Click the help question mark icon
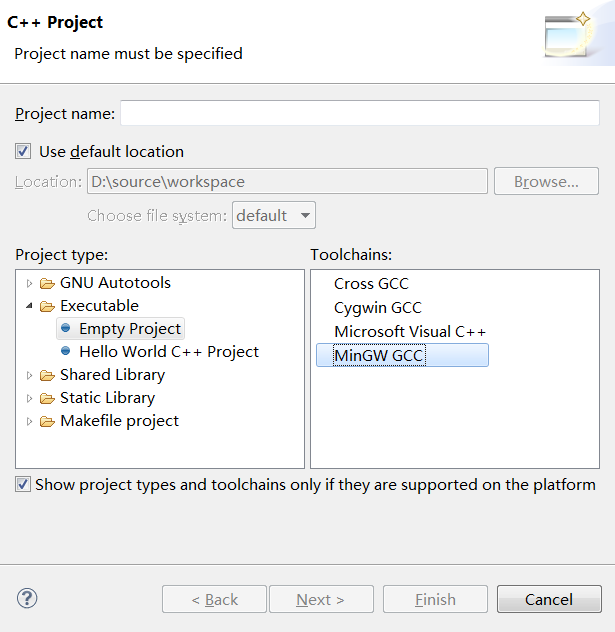The height and width of the screenshot is (632, 615). (x=27, y=599)
